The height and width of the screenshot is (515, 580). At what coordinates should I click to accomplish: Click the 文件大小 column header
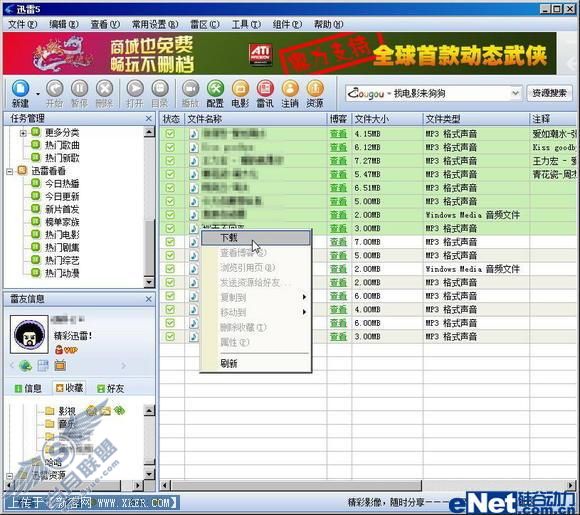pyautogui.click(x=387, y=119)
